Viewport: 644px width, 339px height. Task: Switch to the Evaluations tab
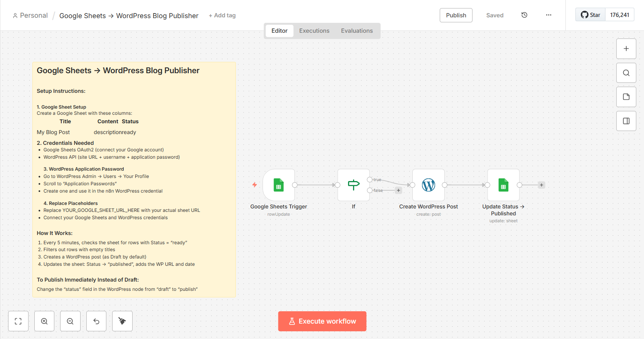pyautogui.click(x=357, y=31)
